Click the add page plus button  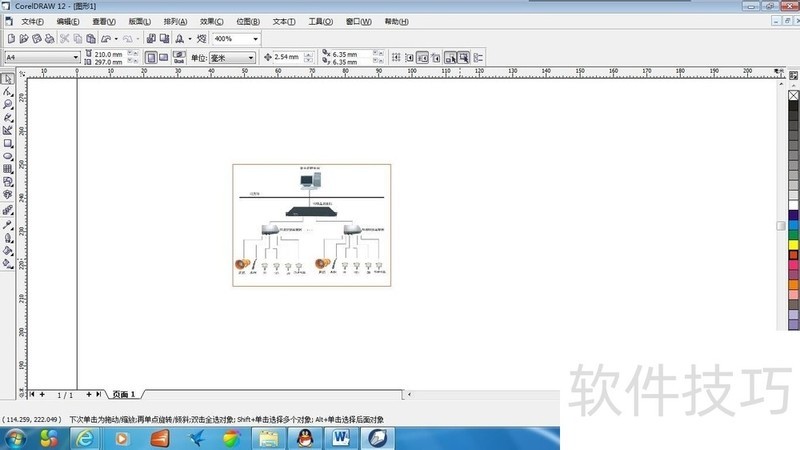[89, 395]
